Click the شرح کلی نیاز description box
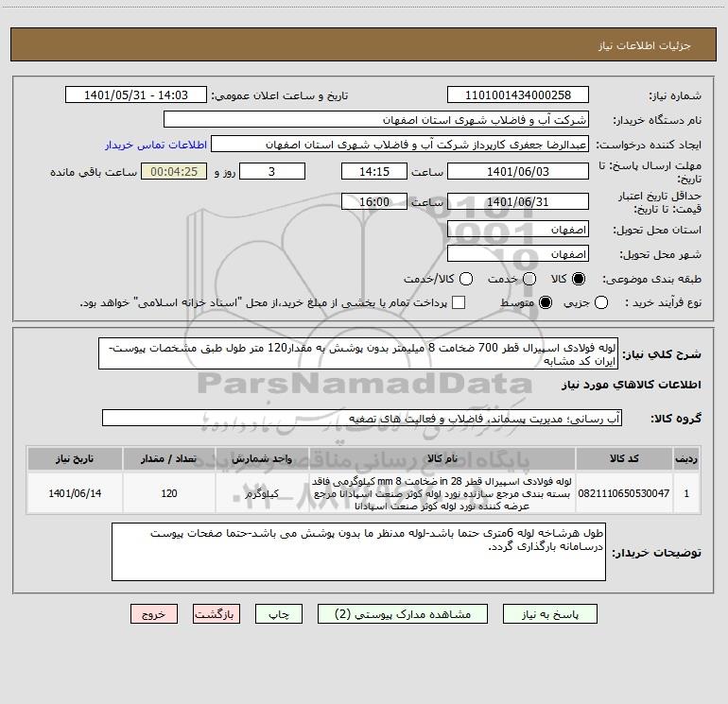Image resolution: width=728 pixels, height=704 pixels. click(x=358, y=353)
